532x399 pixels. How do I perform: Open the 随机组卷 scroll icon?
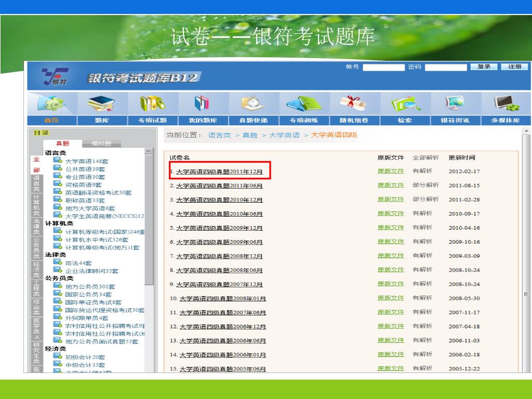pyautogui.click(x=353, y=103)
